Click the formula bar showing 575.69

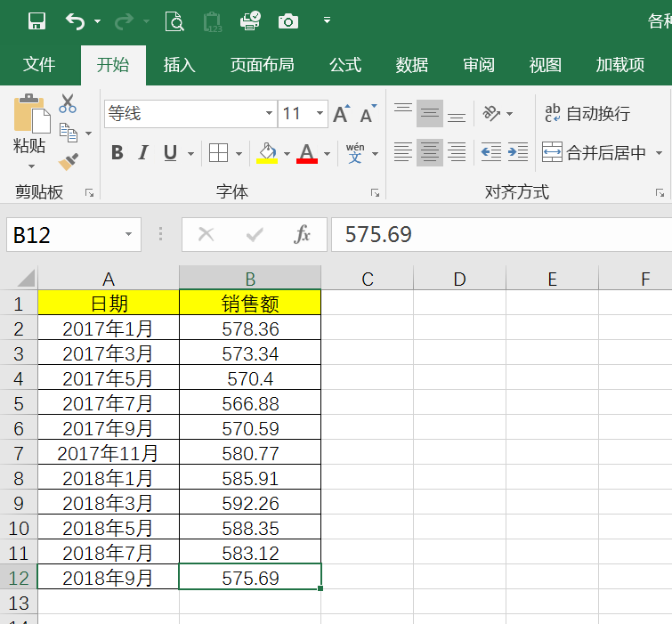501,234
